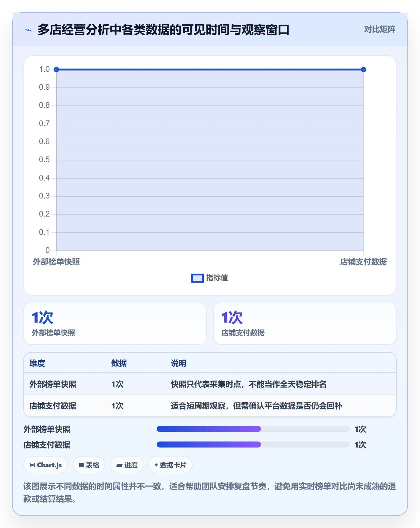Viewport: 420px width, 528px height.
Task: Click the Chart.js tag chip
Action: pyautogui.click(x=46, y=465)
